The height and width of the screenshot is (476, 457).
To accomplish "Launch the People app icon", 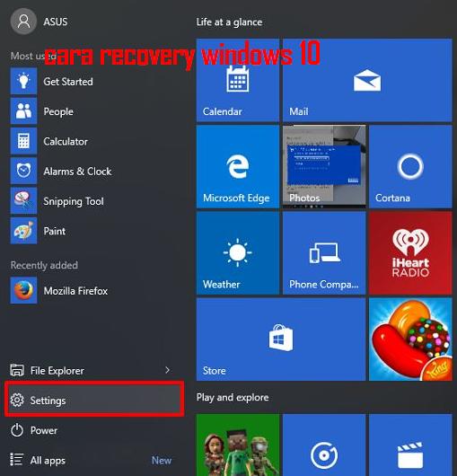I will (23, 110).
